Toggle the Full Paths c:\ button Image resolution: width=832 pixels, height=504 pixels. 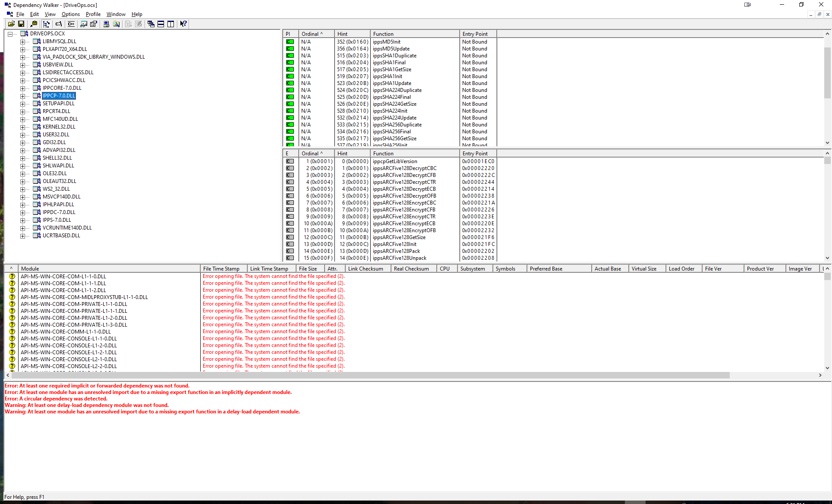click(59, 24)
